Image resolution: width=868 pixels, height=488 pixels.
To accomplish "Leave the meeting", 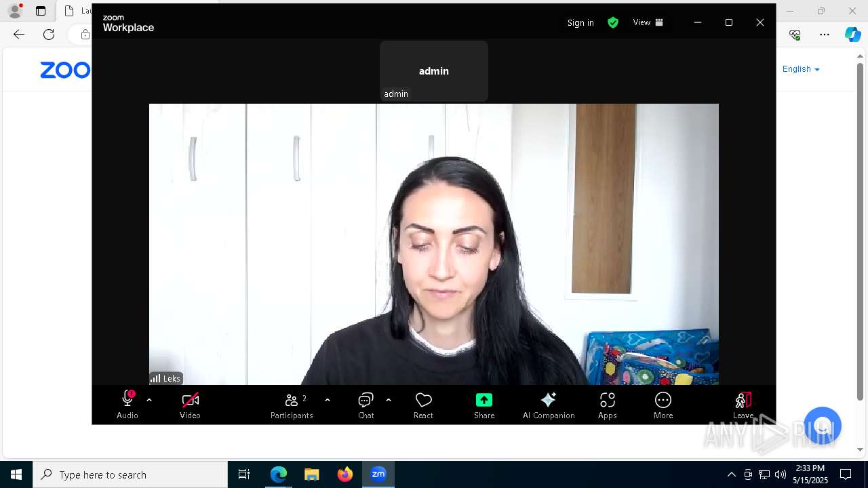I will 743,405.
